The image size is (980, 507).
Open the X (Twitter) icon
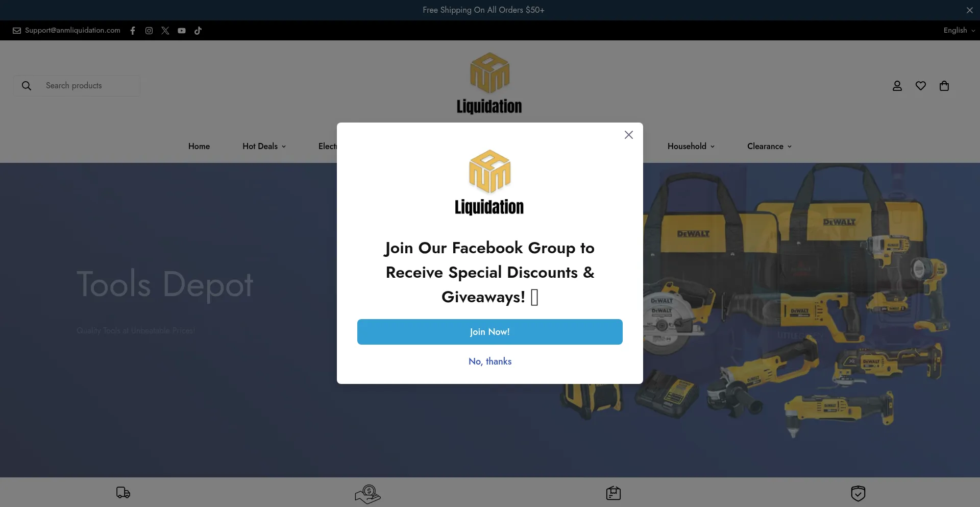(x=165, y=31)
